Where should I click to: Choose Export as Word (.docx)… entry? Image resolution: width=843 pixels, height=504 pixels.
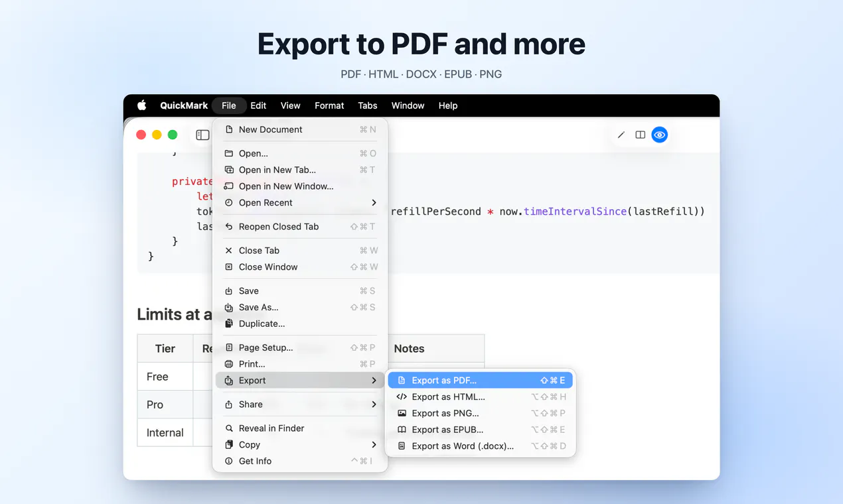click(x=479, y=446)
